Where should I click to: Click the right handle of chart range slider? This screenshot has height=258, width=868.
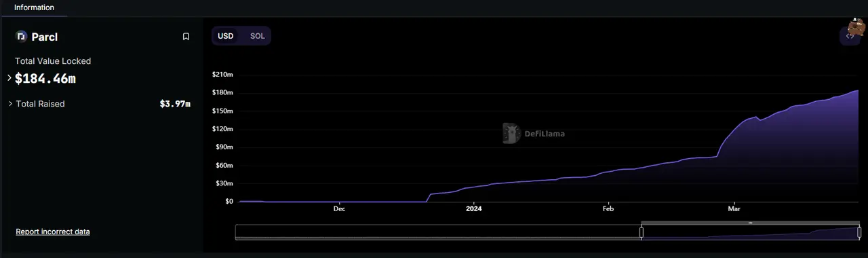[859, 232]
